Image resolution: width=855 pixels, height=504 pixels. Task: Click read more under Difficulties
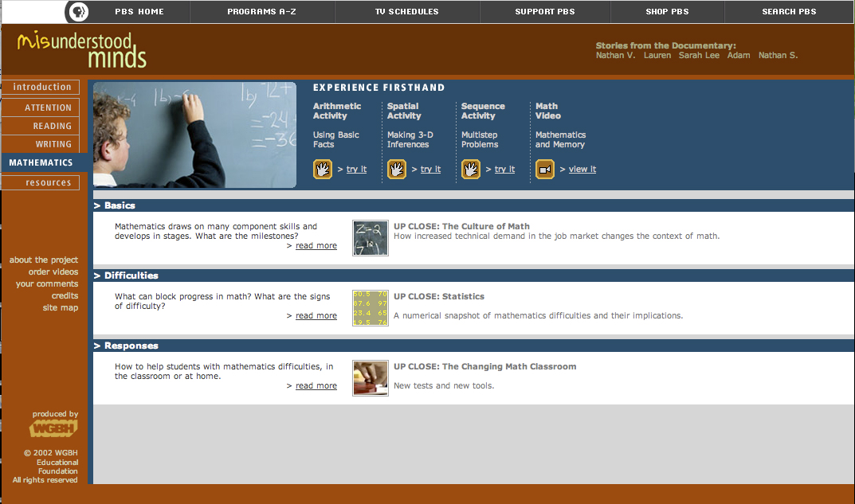[316, 316]
